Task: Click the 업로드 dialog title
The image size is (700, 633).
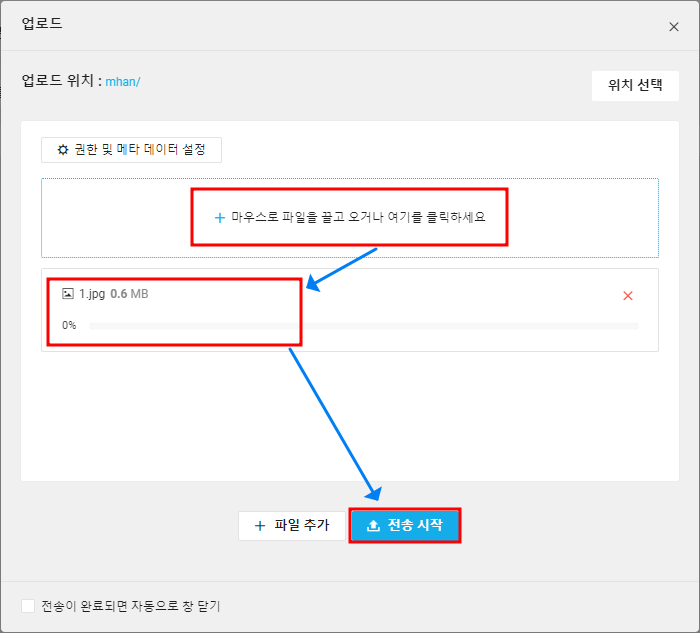Action: (42, 23)
